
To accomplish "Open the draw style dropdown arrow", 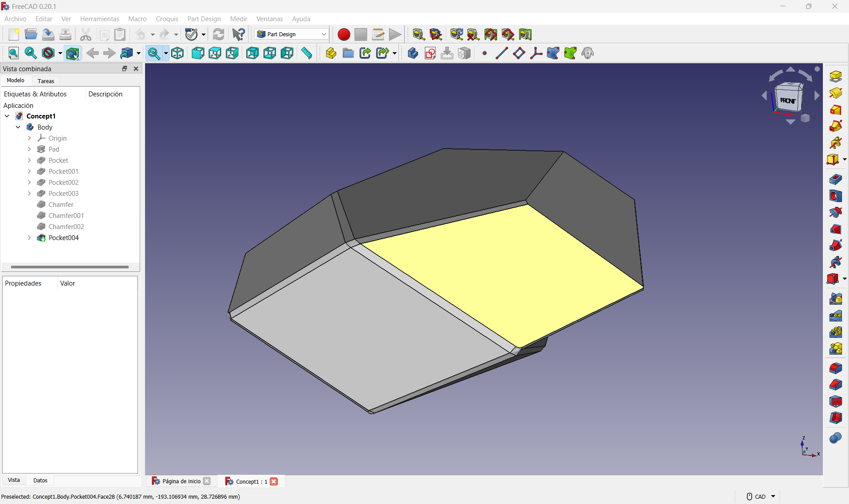I will click(x=60, y=53).
